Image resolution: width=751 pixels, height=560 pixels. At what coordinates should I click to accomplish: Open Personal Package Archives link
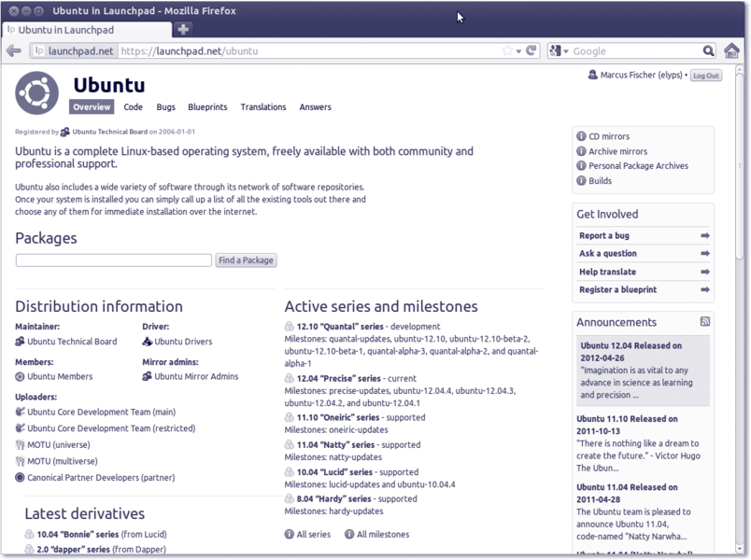click(x=638, y=166)
